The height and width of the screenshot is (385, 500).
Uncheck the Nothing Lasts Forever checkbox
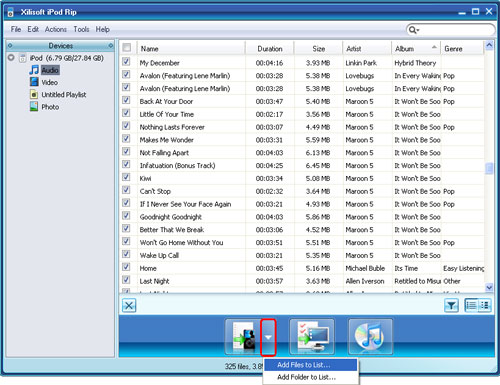pyautogui.click(x=126, y=126)
